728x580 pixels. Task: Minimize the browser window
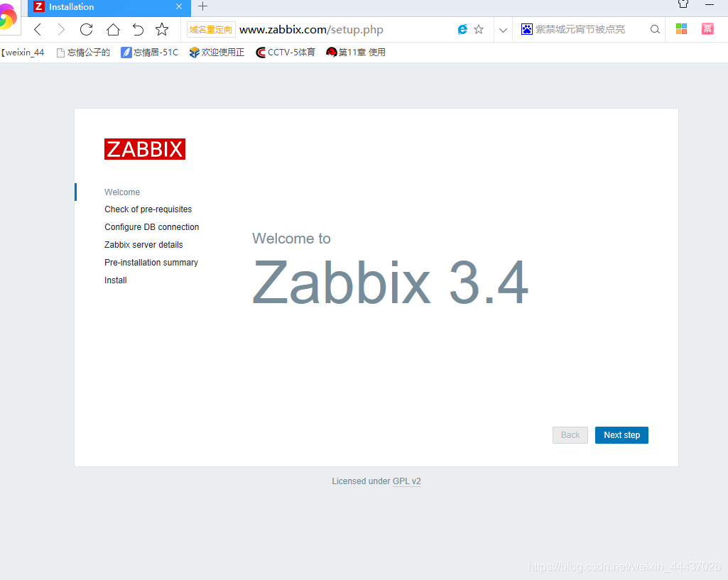[x=710, y=5]
